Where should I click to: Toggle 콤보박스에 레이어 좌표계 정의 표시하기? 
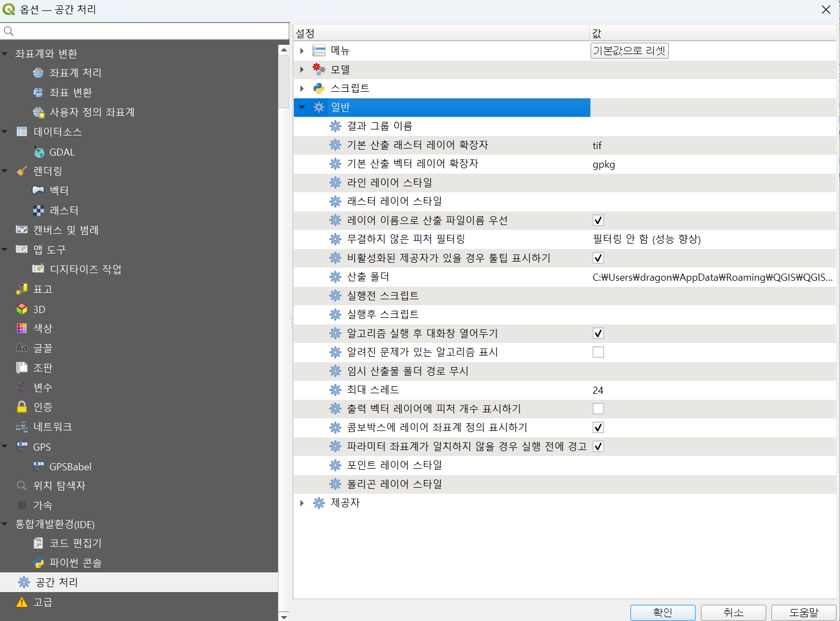tap(598, 427)
